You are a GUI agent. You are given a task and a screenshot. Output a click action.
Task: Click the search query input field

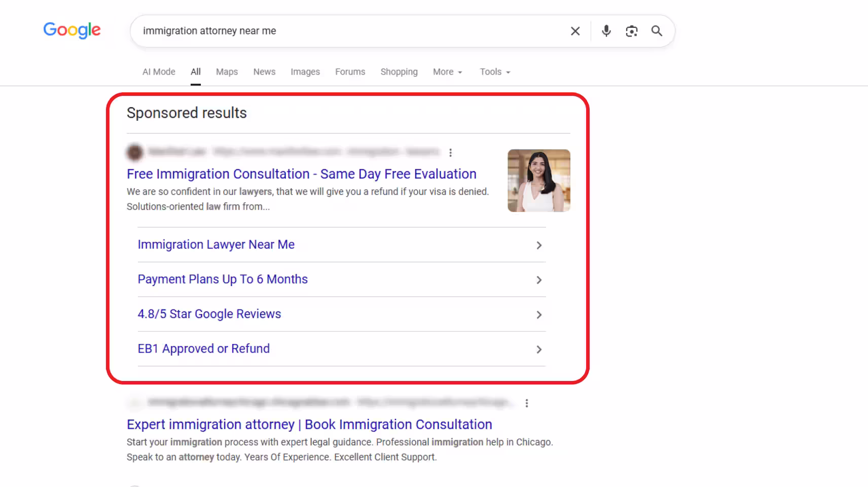[x=350, y=31]
